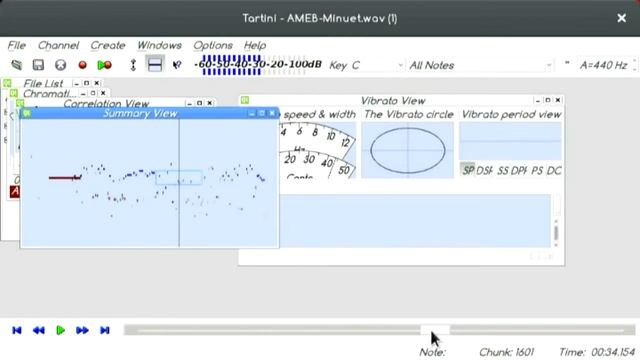Activate the What's This help cursor icon

click(177, 65)
